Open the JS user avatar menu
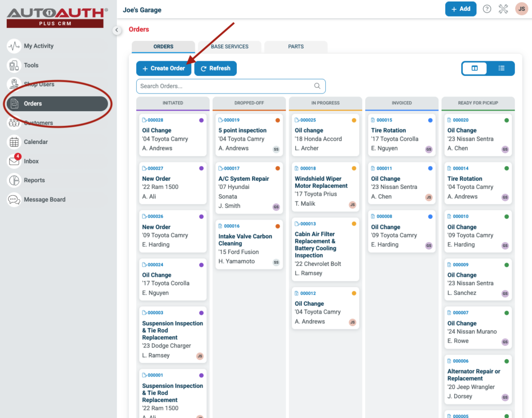Viewport: 532px width, 418px height. point(521,9)
